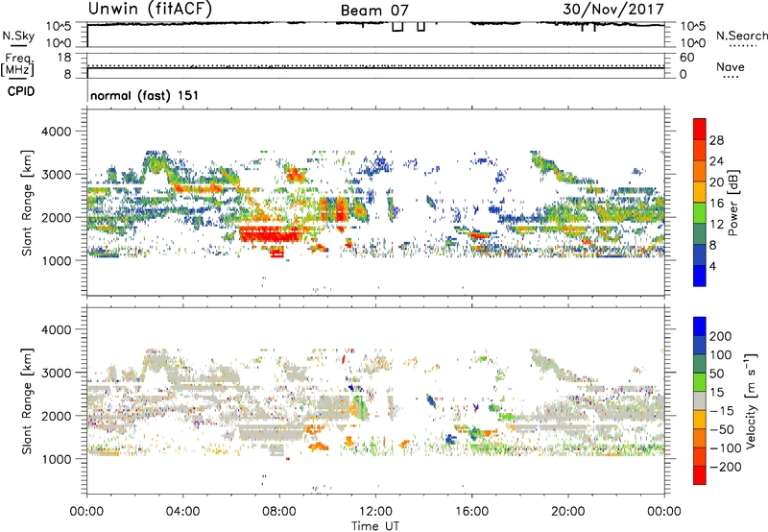768x532 pixels.
Task: Select the '-15' label on Velocity colorbar
Action: (x=721, y=411)
